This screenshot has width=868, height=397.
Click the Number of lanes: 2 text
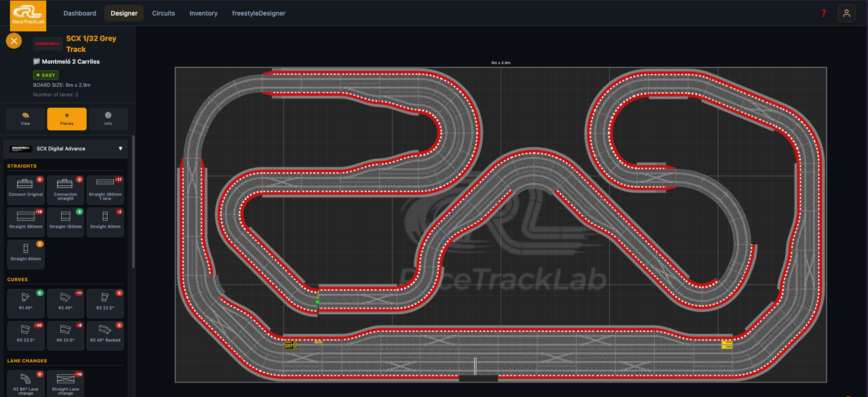(x=56, y=94)
